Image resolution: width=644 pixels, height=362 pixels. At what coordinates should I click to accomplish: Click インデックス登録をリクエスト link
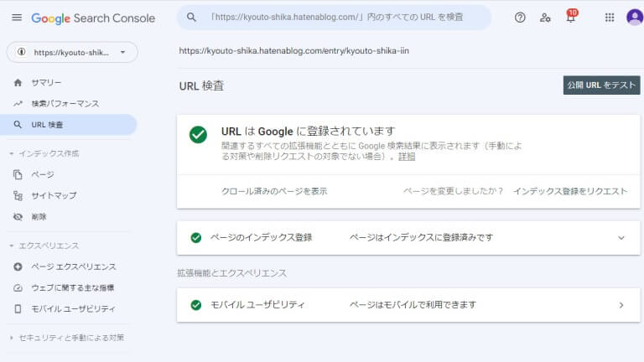(570, 191)
